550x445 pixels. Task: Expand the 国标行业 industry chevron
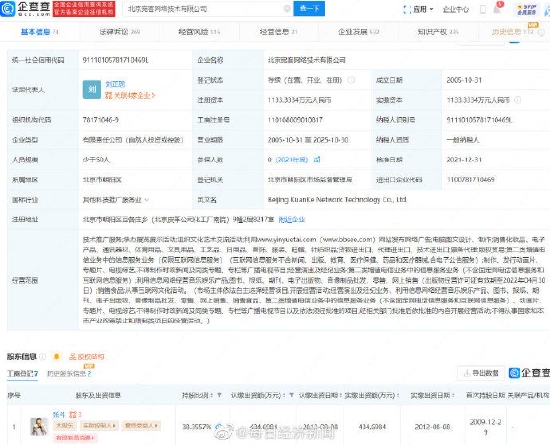click(x=147, y=200)
